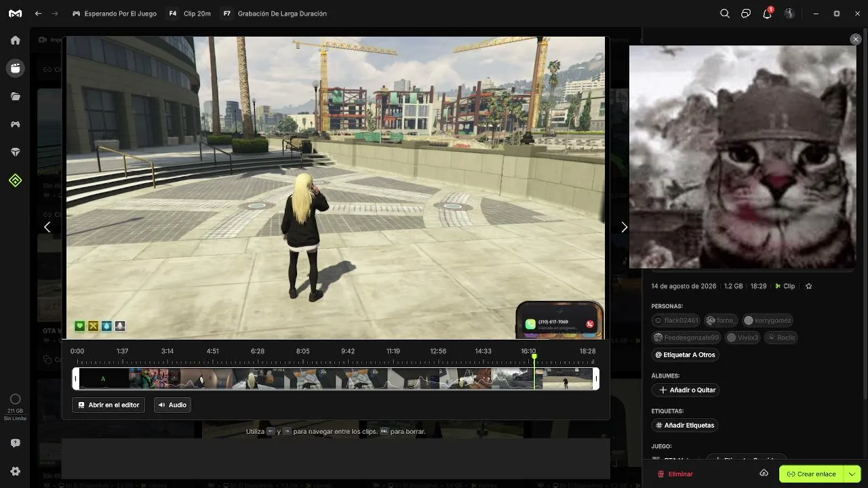Open the settings gear in the sidebar
The height and width of the screenshot is (488, 868).
[15, 471]
